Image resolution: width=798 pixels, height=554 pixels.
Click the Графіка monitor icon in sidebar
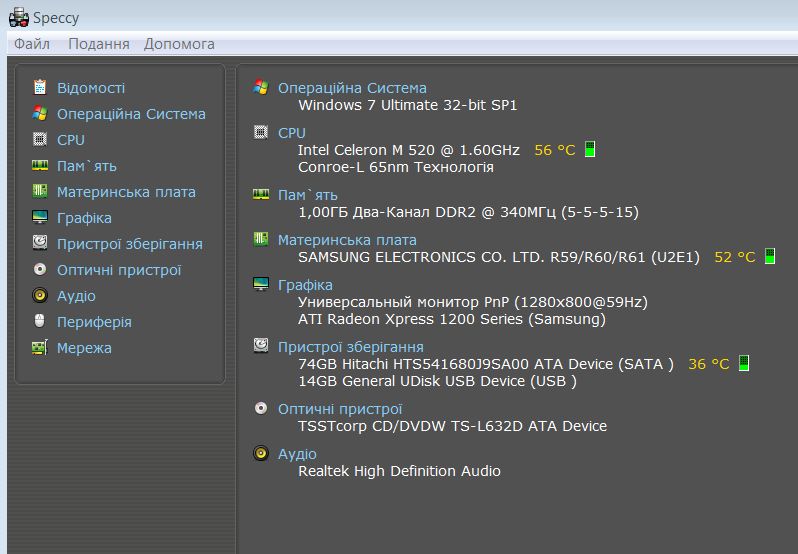(40, 218)
